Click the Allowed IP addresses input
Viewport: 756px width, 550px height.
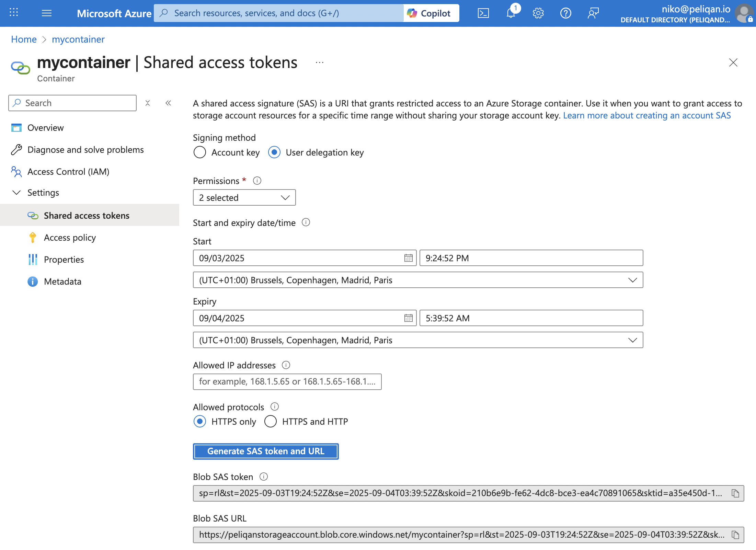point(287,381)
